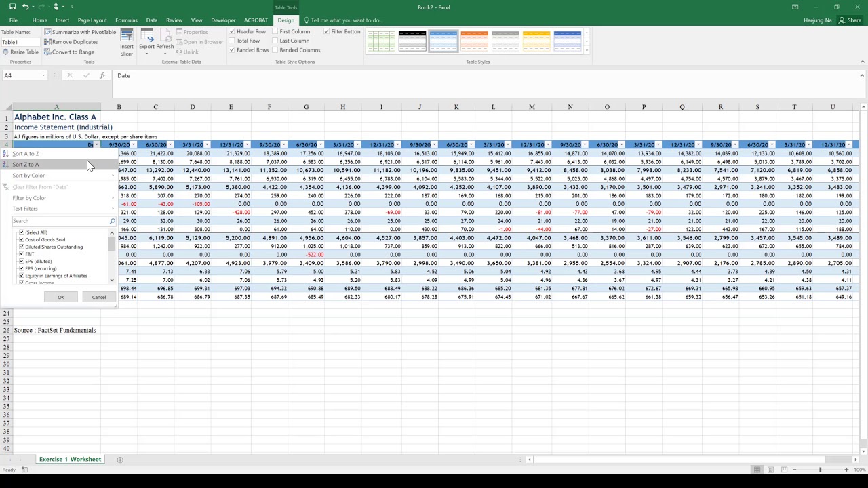Apply the green table style thumbnail
The height and width of the screenshot is (488, 868).
381,41
